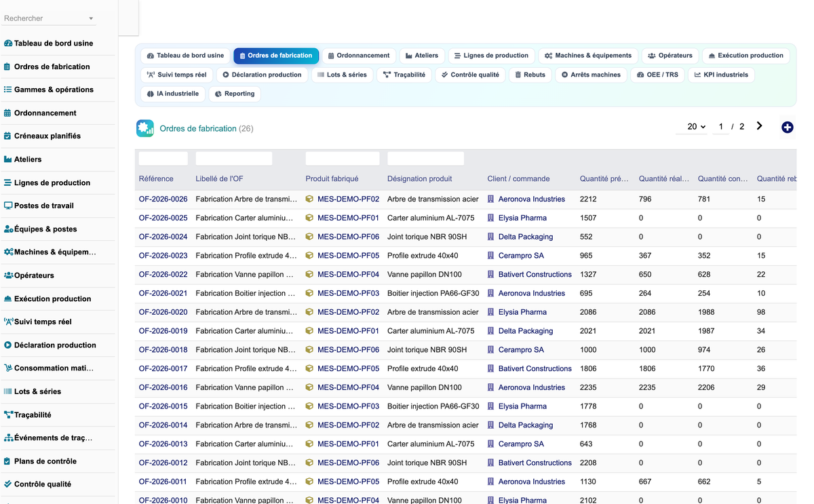Switch to Arrêts machines tab
Viewport: 814px width, 504px height.
tap(591, 75)
